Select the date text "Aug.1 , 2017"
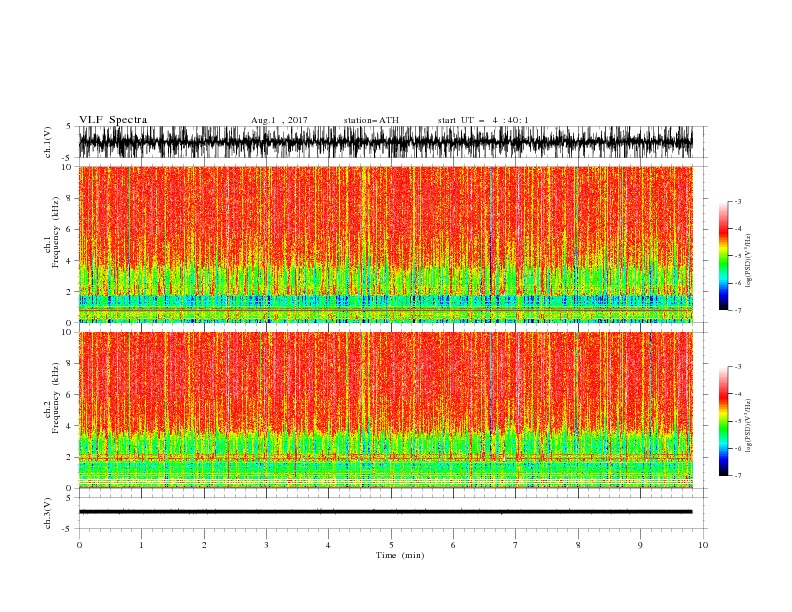792x612 pixels. pyautogui.click(x=279, y=120)
